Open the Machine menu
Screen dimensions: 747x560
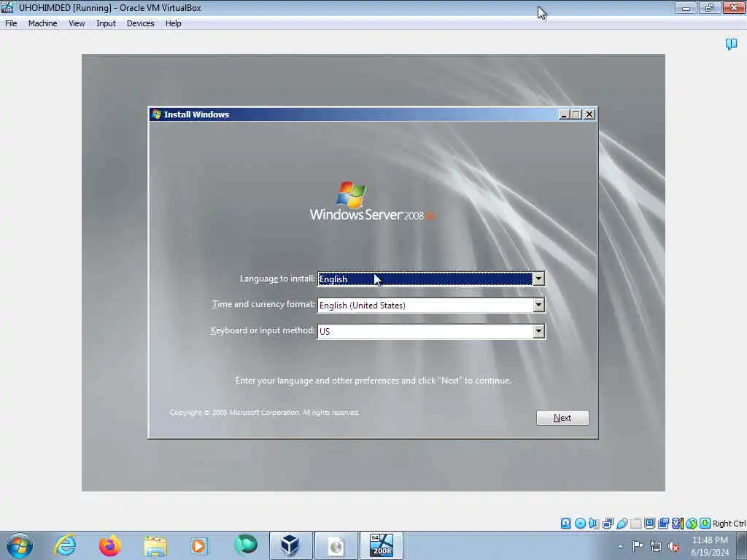point(42,23)
